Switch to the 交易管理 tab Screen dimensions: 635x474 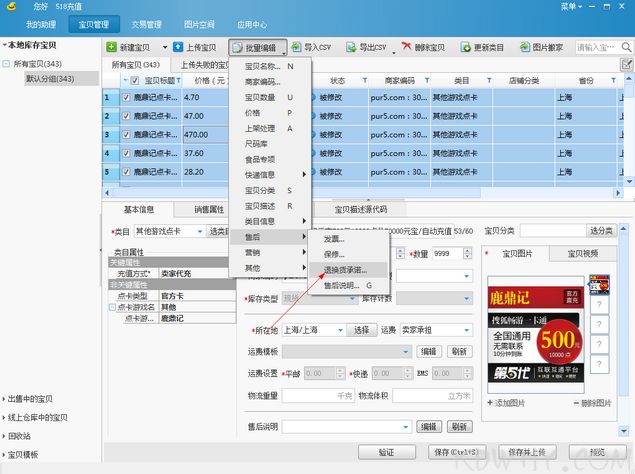coord(148,22)
